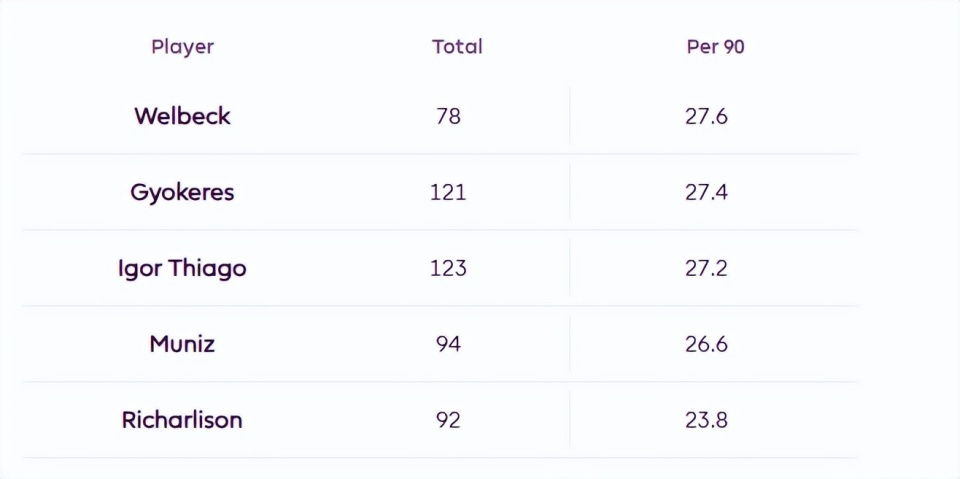Select Muniz's total value 94
This screenshot has height=479, width=960.
(448, 344)
